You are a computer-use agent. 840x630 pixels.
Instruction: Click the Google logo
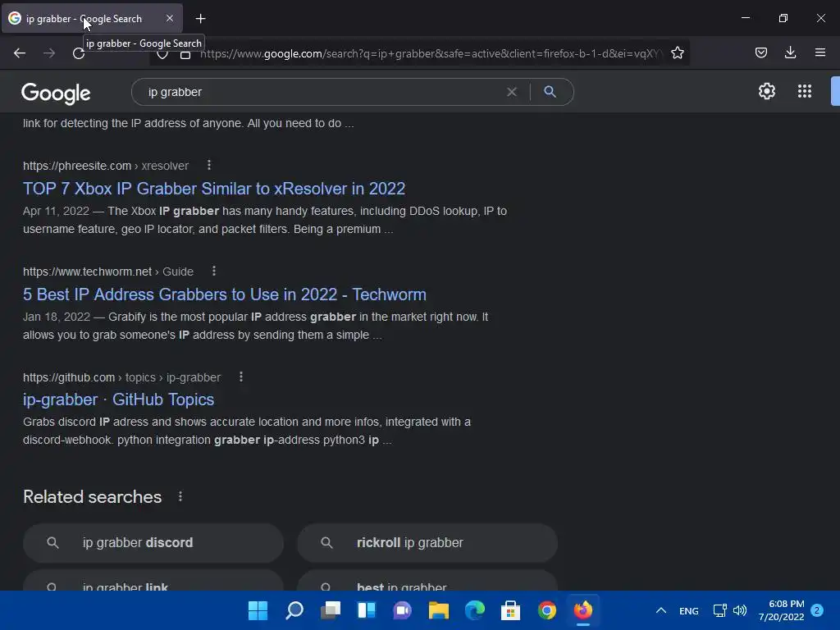pos(56,94)
